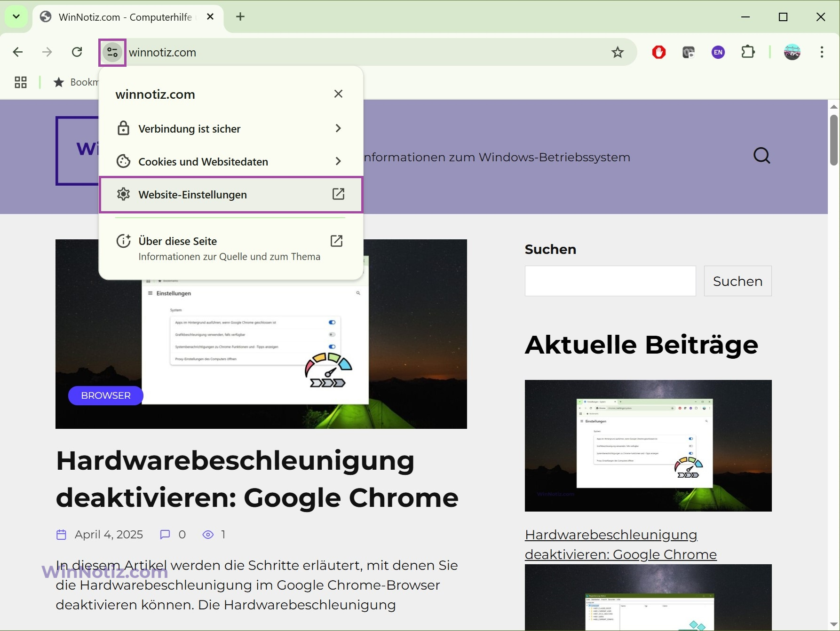Close the winnotiz.com site info popup
840x631 pixels.
pyautogui.click(x=338, y=94)
